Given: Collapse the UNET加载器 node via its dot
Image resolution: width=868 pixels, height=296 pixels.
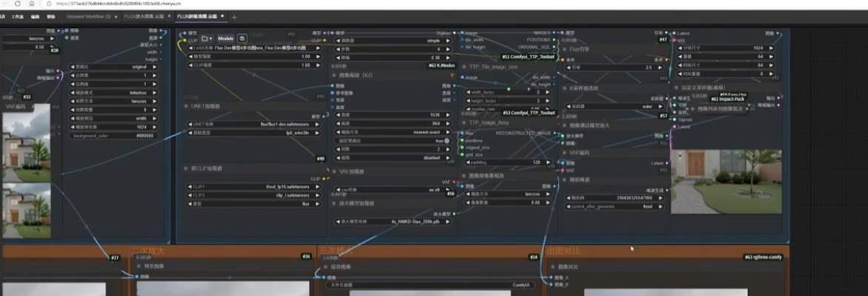Looking at the screenshot, I should coord(185,105).
